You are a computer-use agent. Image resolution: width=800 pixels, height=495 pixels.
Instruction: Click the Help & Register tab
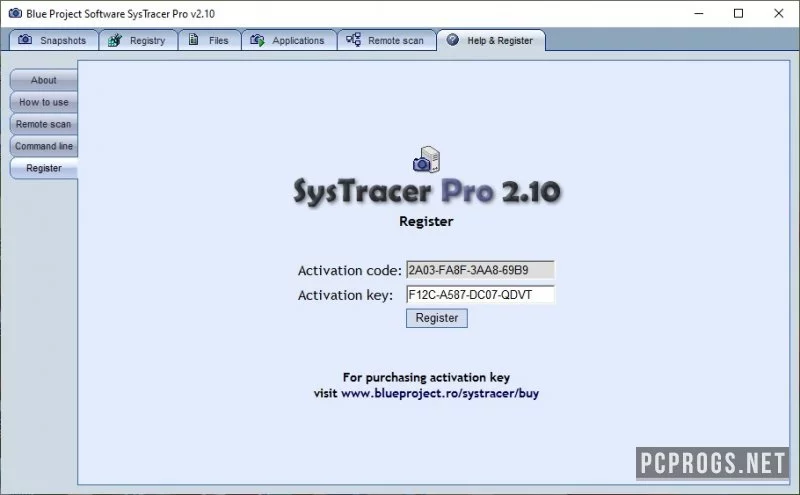click(491, 40)
